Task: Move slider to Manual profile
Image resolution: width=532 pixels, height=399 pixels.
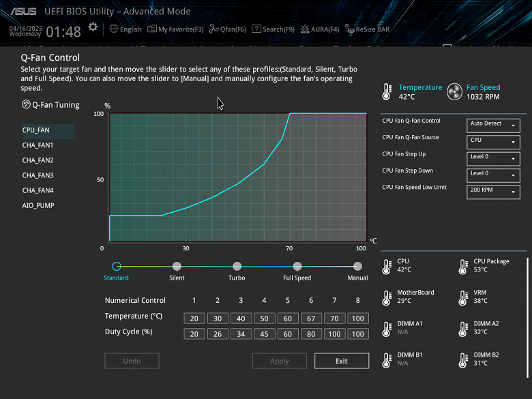Action: pos(357,266)
